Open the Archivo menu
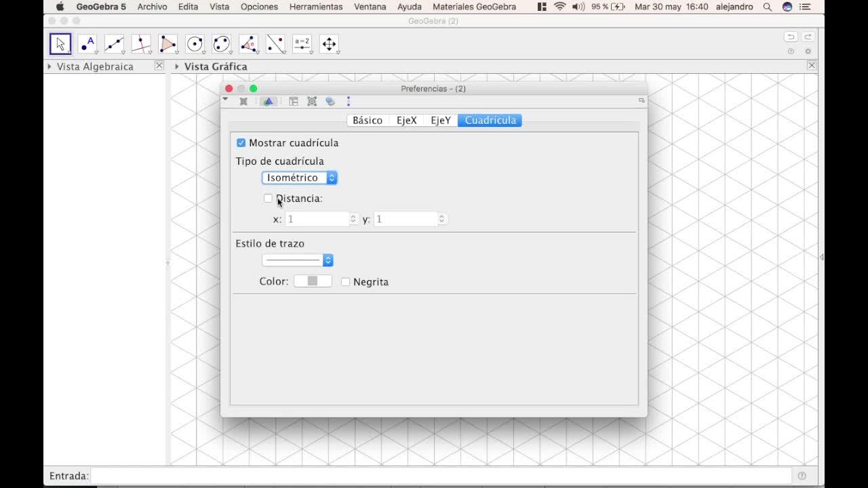This screenshot has width=868, height=488. pyautogui.click(x=152, y=7)
